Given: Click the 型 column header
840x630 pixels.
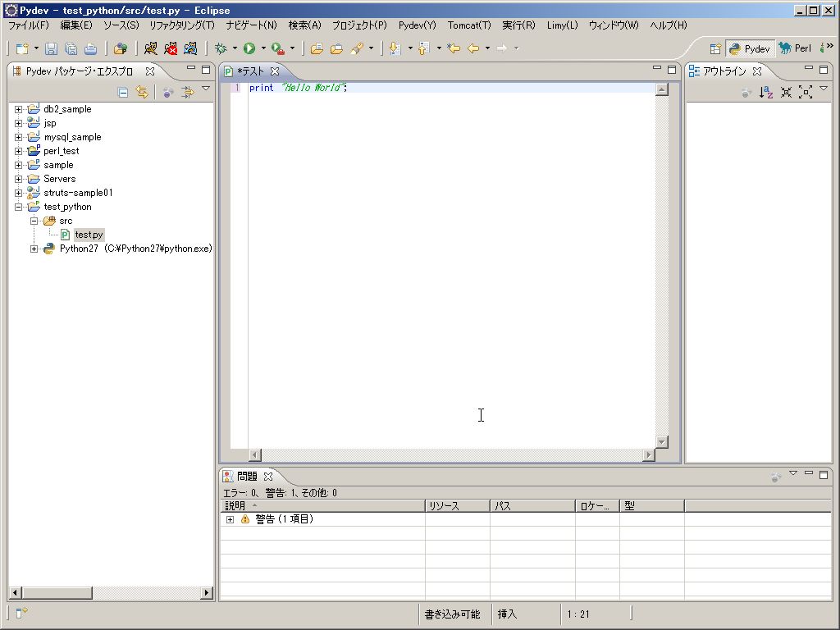Looking at the screenshot, I should tap(652, 505).
